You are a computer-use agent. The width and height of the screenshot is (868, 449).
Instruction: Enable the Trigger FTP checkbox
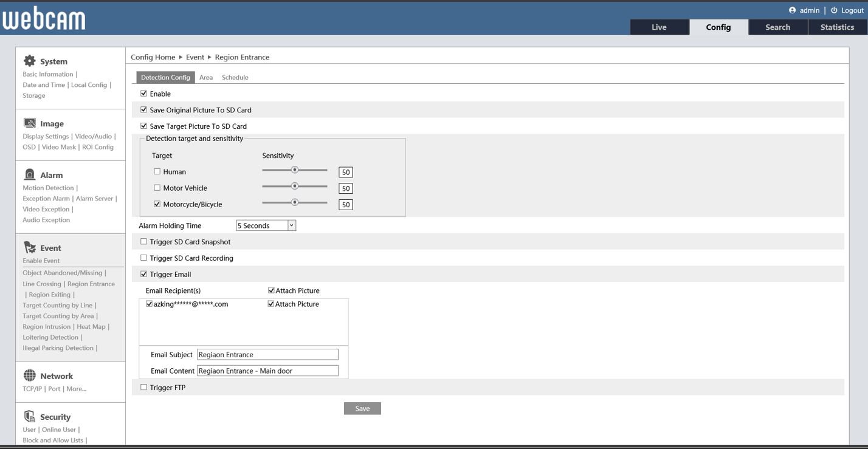tap(144, 388)
